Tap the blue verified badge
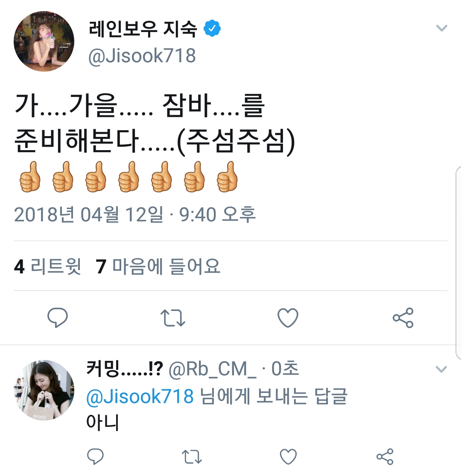The height and width of the screenshot is (476, 461). [212, 29]
